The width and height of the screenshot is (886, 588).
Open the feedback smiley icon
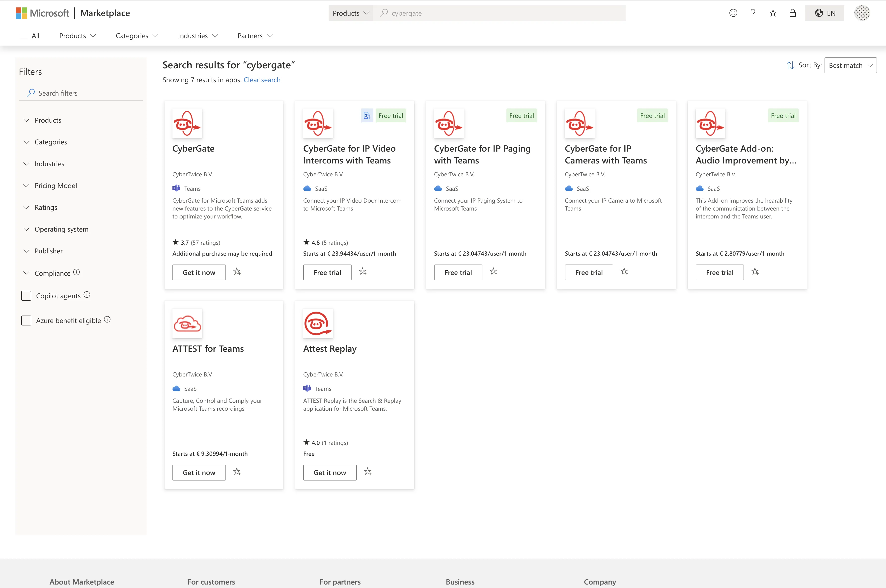click(733, 13)
